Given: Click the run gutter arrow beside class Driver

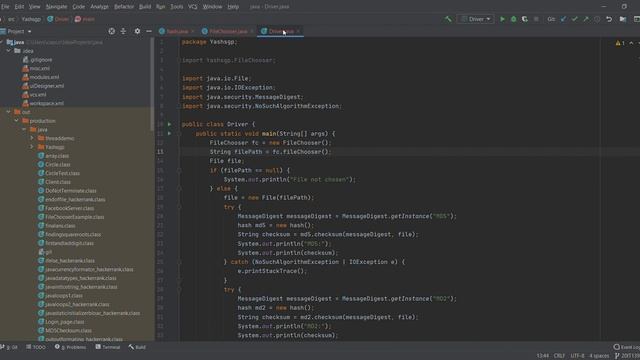Looking at the screenshot, I should (x=169, y=124).
